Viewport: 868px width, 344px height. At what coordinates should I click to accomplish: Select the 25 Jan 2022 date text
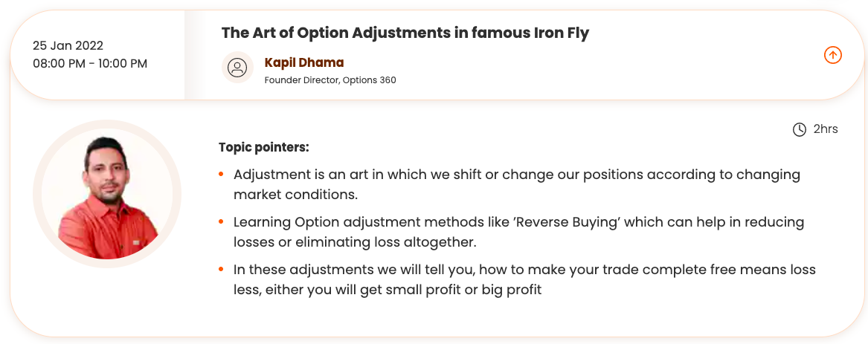click(x=68, y=46)
